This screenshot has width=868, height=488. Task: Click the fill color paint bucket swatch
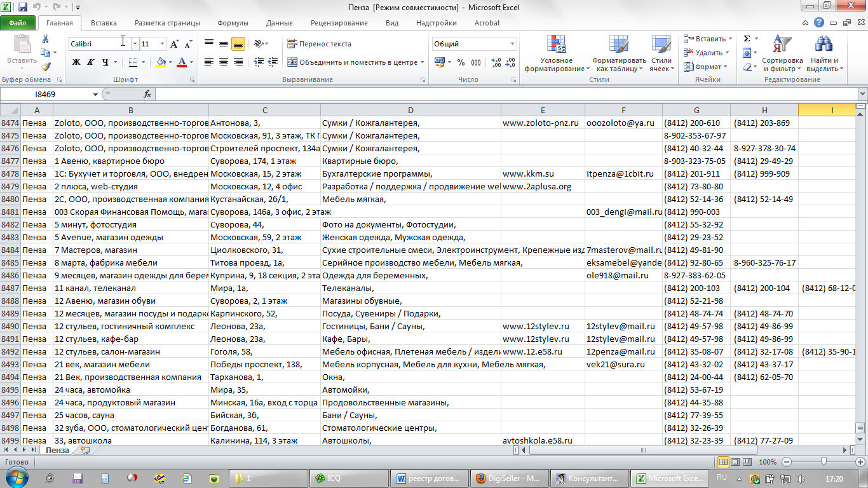click(161, 62)
